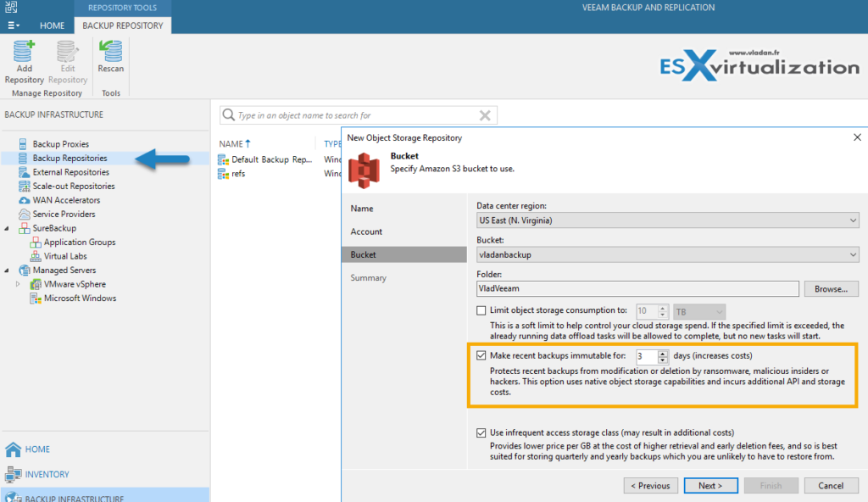
Task: Click the object name search field
Action: tap(356, 113)
